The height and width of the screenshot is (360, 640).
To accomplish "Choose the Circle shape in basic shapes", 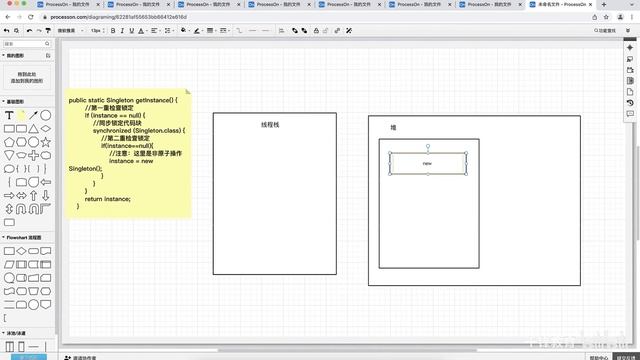I will (46, 116).
